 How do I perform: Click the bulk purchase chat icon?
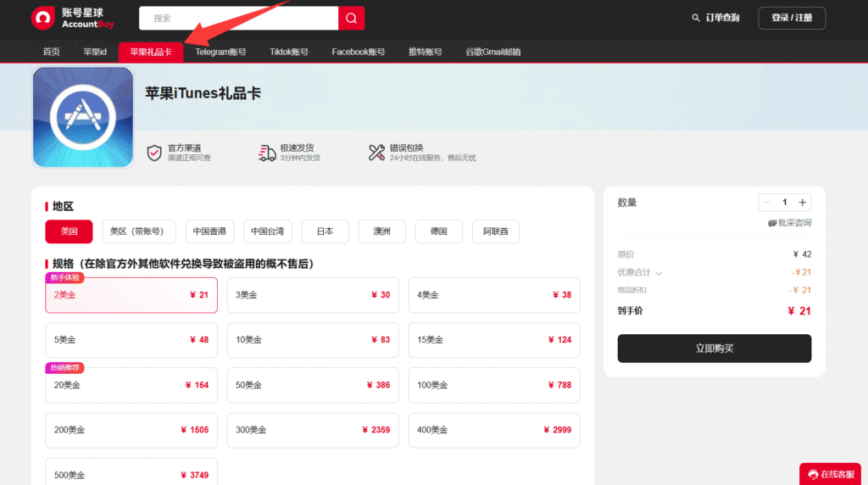point(771,223)
